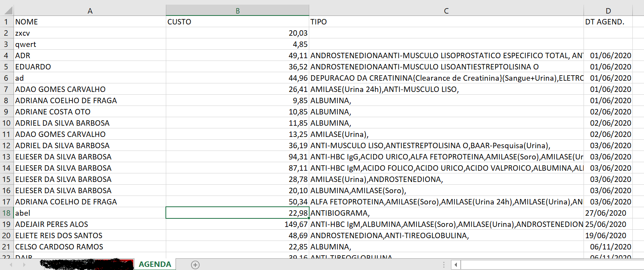Click the horizontal scrollbar left arrow

tap(456, 265)
